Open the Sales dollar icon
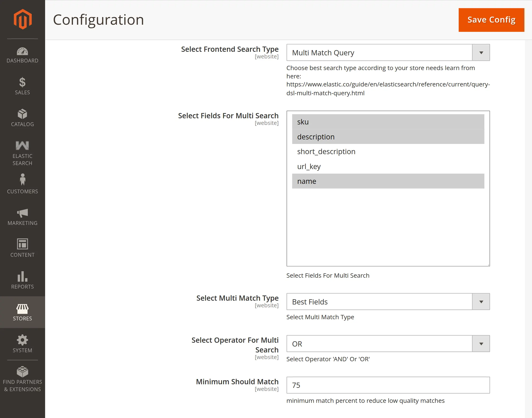This screenshot has height=418, width=532. pos(23,82)
